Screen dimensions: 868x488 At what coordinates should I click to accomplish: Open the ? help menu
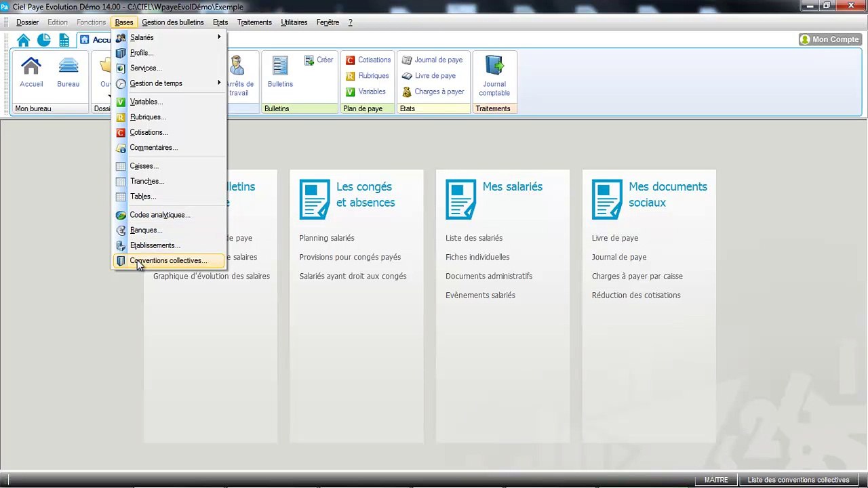[351, 22]
